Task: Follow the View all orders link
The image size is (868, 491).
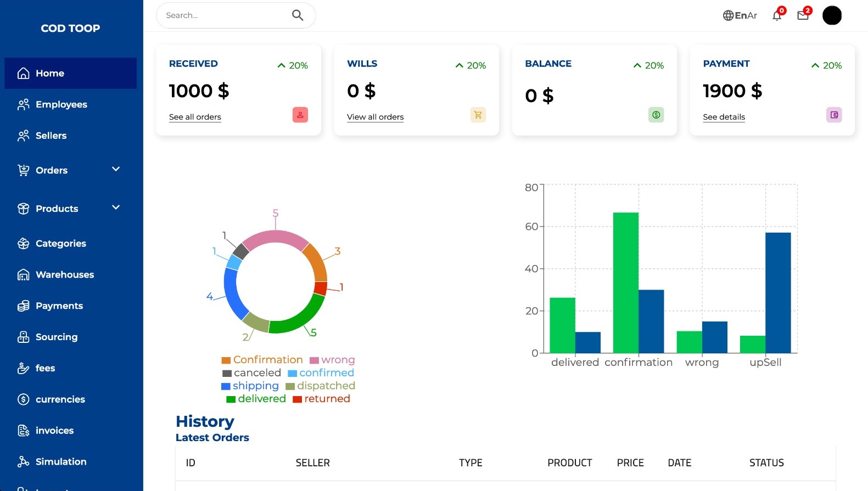Action: click(x=375, y=117)
